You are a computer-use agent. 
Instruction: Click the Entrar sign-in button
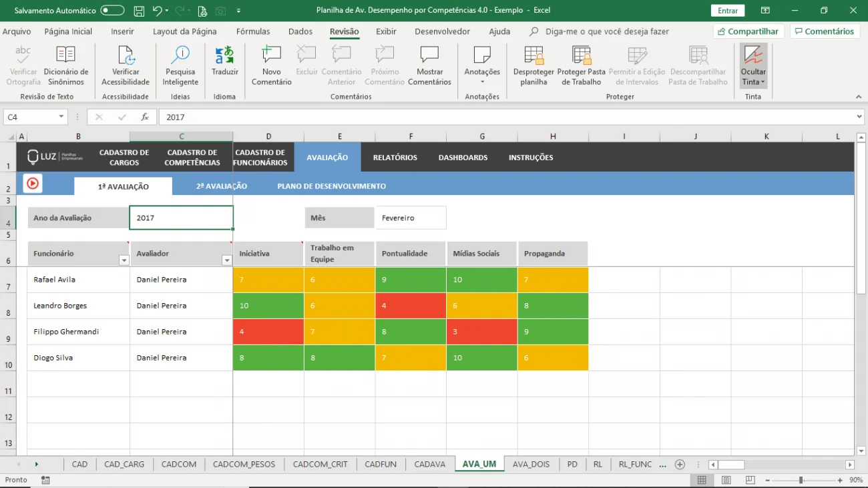728,11
